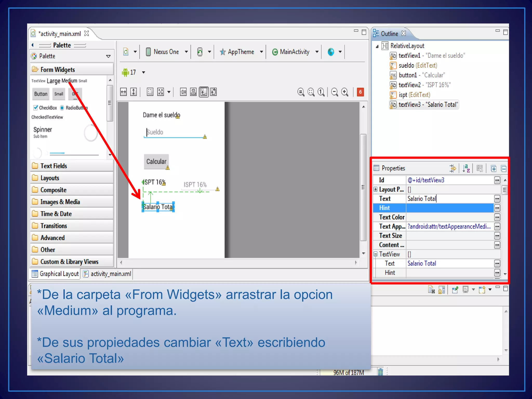Click ellipsis button for Text Size
Viewport: 532px width, 399px height.
pos(497,236)
